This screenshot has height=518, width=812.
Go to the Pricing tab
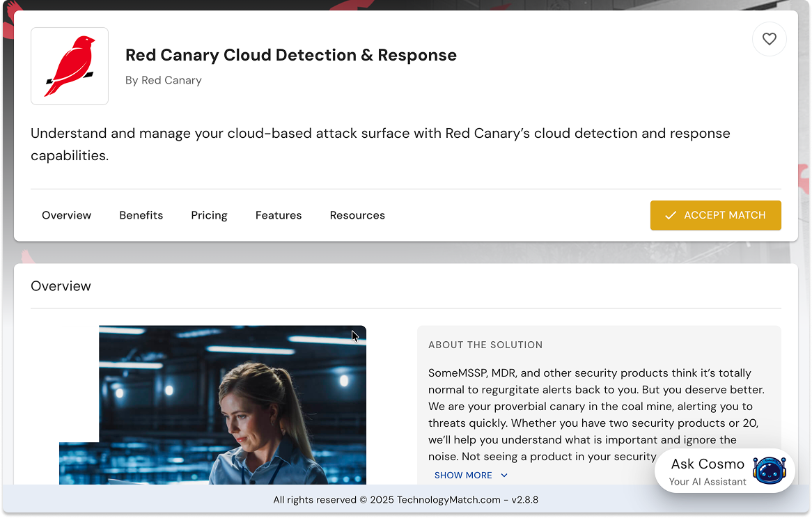[209, 215]
